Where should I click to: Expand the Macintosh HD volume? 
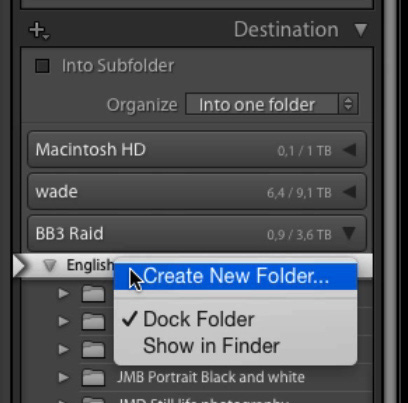pos(349,150)
